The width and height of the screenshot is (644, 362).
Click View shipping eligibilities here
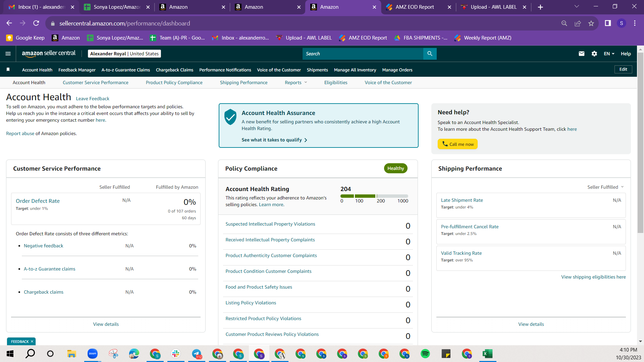click(593, 277)
